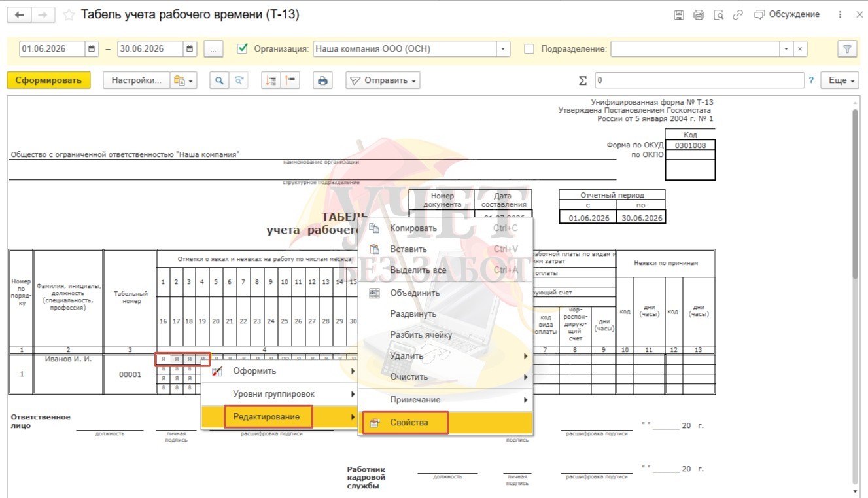This screenshot has width=868, height=498.
Task: Click the sum value field showing 0
Action: [x=699, y=80]
